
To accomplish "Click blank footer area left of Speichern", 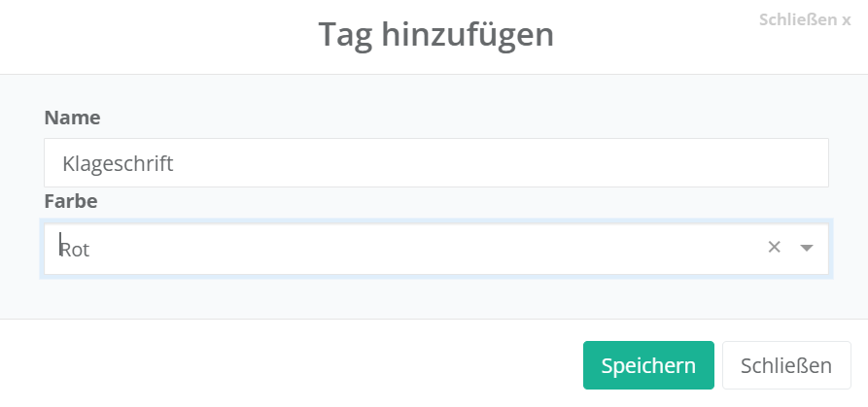I will tap(292, 364).
